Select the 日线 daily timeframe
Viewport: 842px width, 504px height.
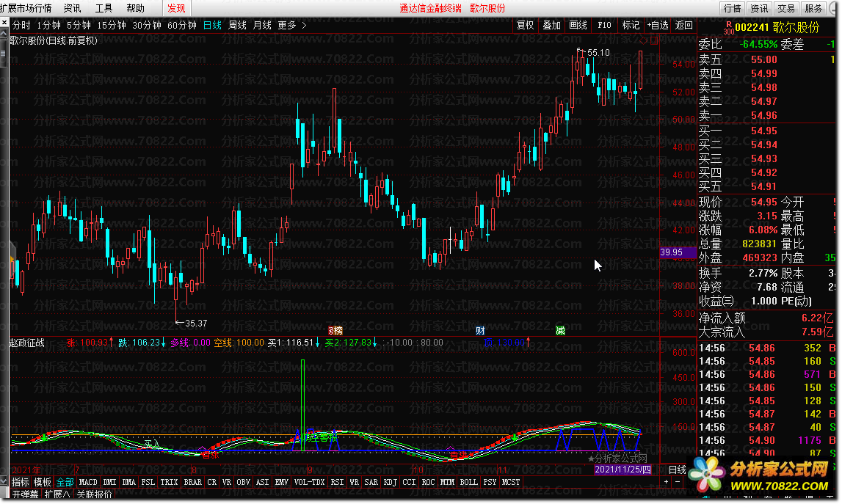(213, 25)
